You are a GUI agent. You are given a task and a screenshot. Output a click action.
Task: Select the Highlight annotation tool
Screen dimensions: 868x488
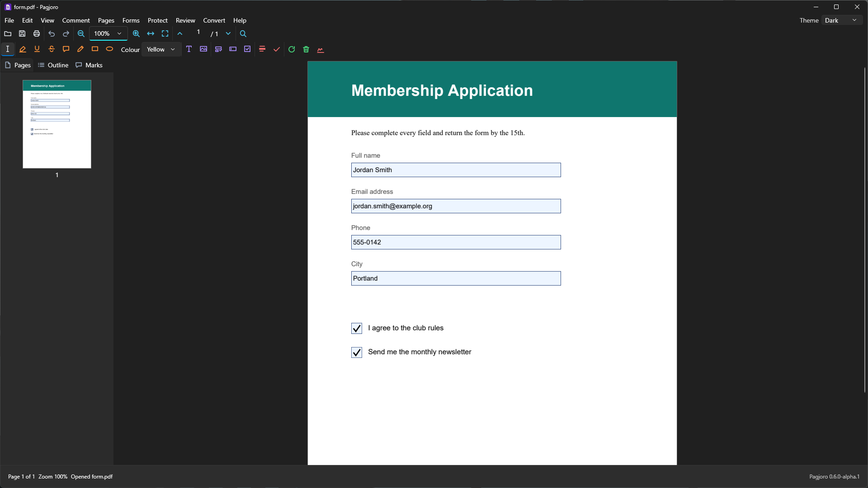(x=23, y=49)
